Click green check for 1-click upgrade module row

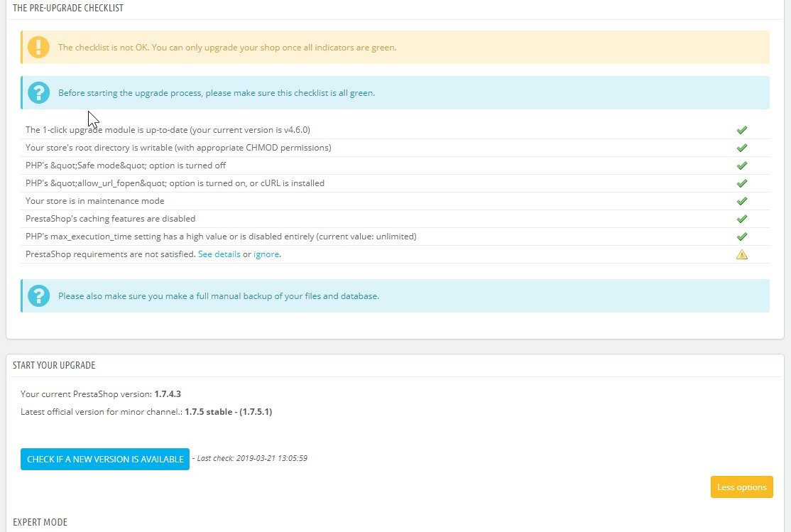[741, 130]
